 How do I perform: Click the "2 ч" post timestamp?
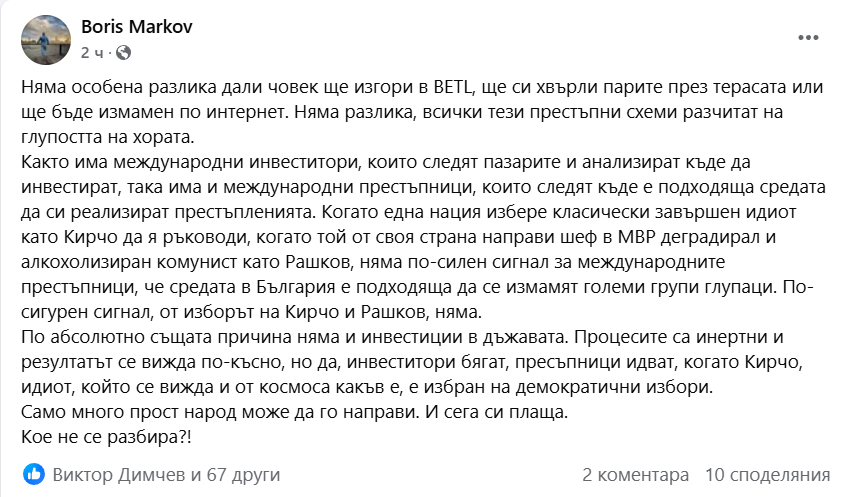[x=92, y=52]
